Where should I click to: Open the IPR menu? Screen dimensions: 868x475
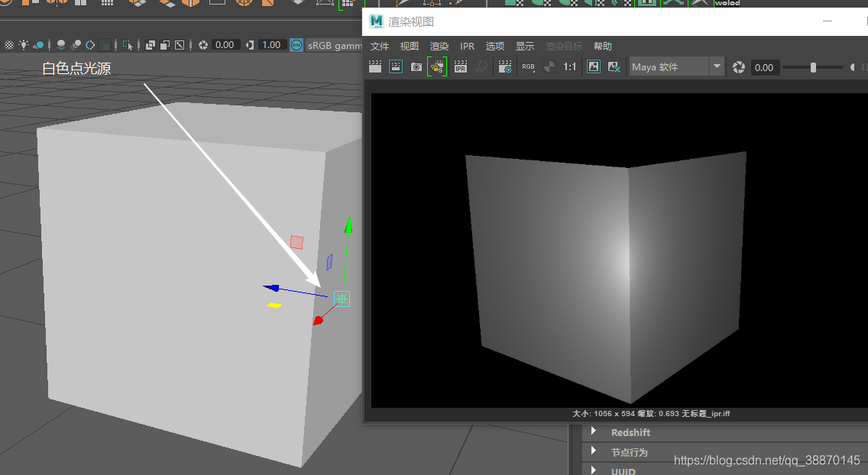point(467,47)
